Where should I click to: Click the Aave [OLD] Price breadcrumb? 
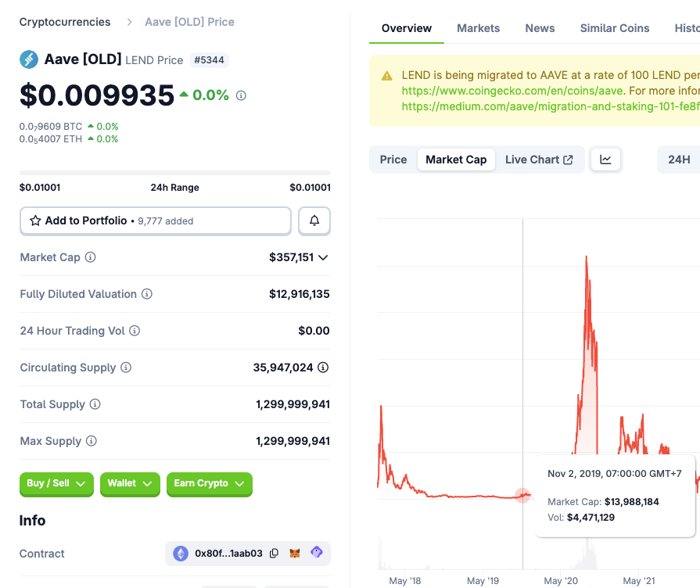coord(189,22)
